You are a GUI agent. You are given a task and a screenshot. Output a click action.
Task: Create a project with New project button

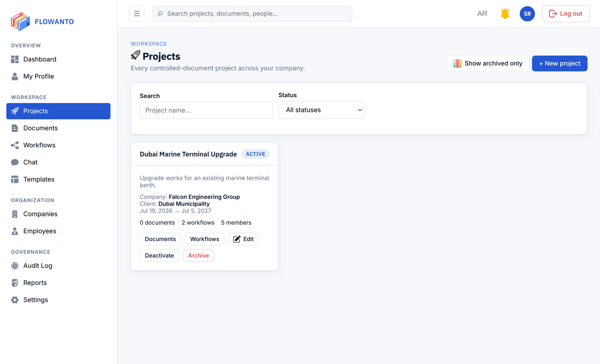pos(559,63)
